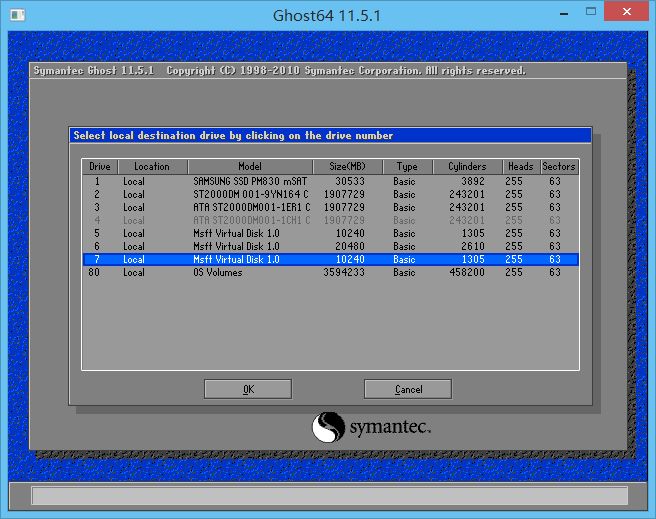Select drive 2 ST2000DM001-9YN164
The image size is (656, 519).
pos(329,195)
